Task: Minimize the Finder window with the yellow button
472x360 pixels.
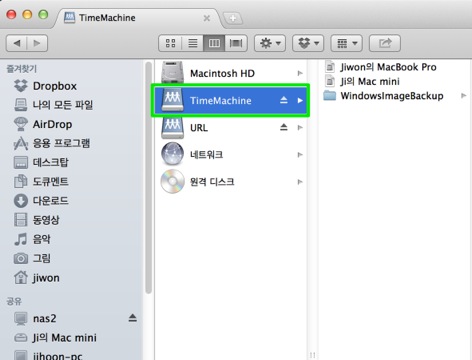Action: click(x=27, y=14)
